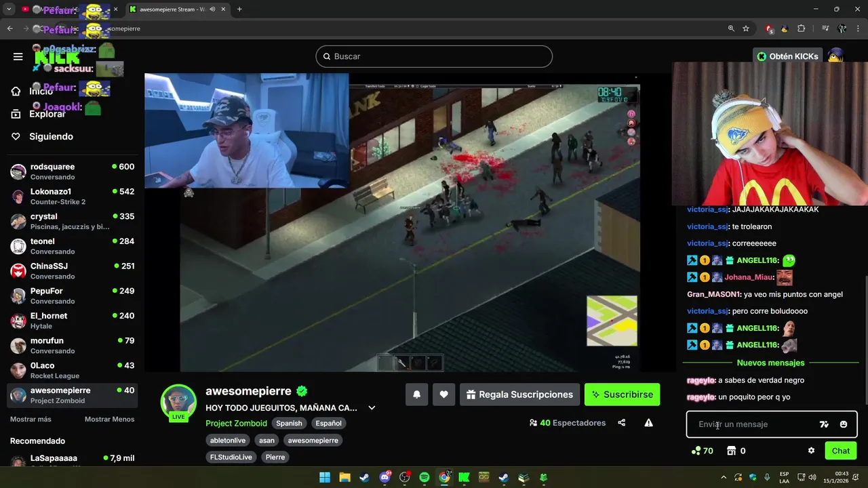The image size is (868, 488).
Task: Open the emoji picker in chat box
Action: click(843, 424)
